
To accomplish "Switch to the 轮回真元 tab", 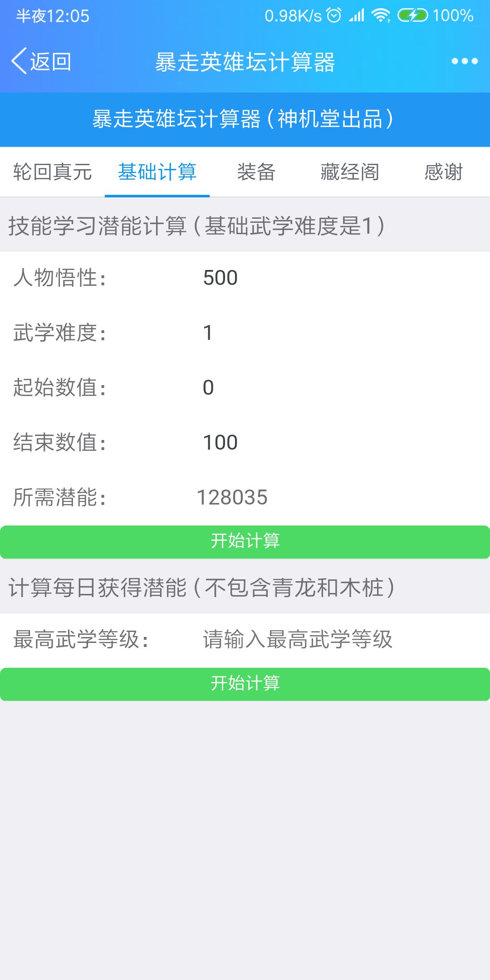I will [53, 172].
